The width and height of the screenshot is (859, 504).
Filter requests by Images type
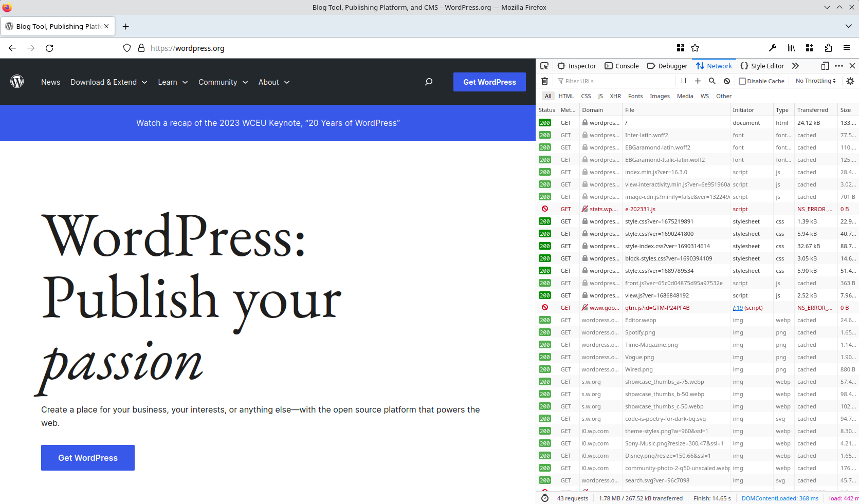[660, 96]
